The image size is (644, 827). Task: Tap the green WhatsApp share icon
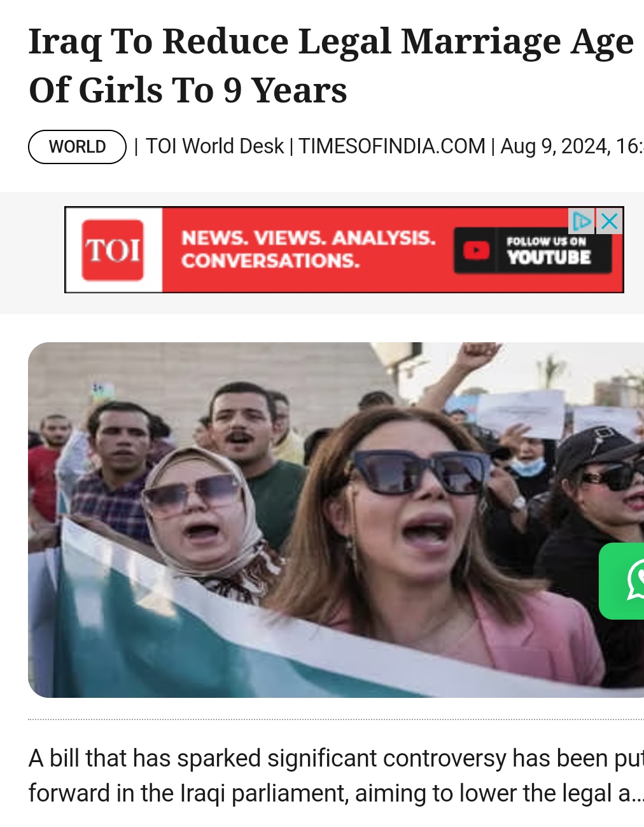[622, 581]
